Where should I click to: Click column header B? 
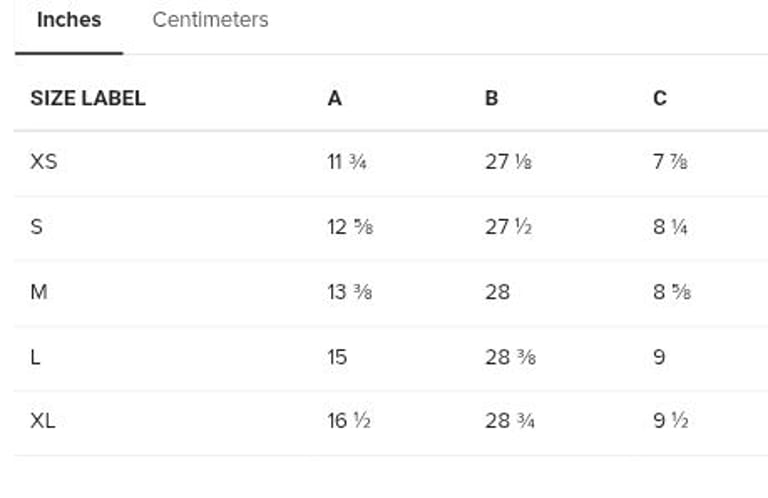point(491,98)
